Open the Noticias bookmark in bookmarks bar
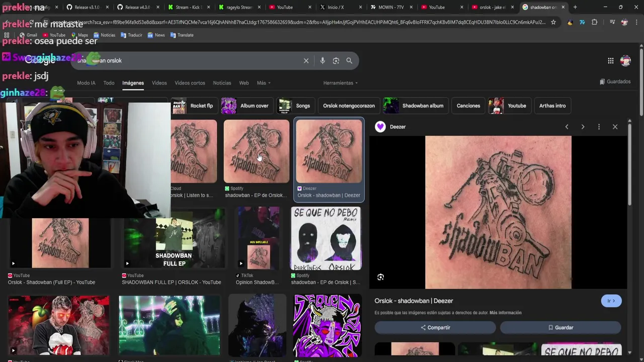This screenshot has width=644, height=362. coord(104,35)
